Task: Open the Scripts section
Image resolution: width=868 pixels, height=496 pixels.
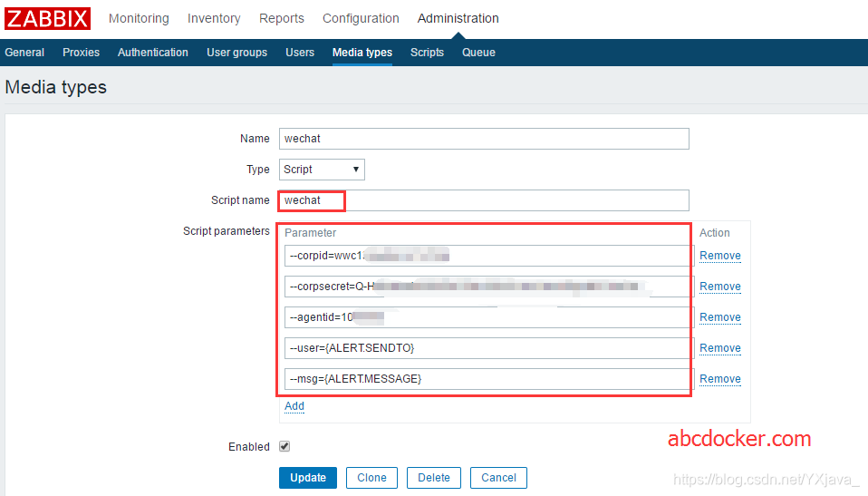Action: [427, 52]
